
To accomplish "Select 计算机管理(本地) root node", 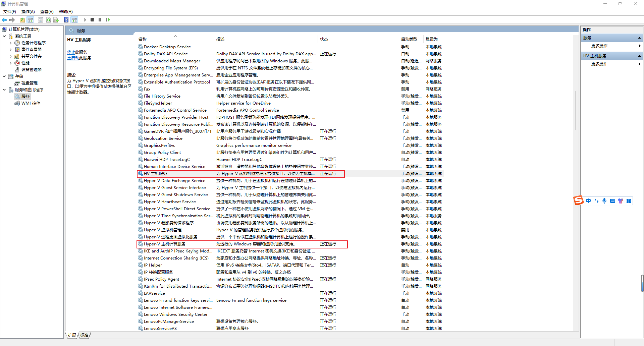I will click(x=24, y=30).
